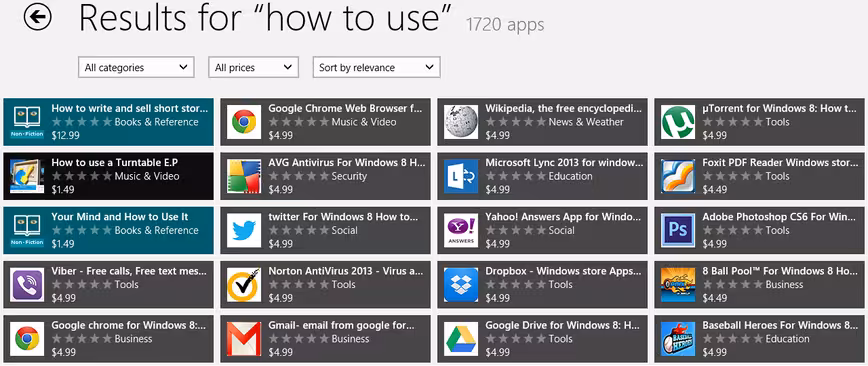Image resolution: width=868 pixels, height=366 pixels.
Task: Open the 'How to write and sell short stor...' title
Action: point(130,109)
